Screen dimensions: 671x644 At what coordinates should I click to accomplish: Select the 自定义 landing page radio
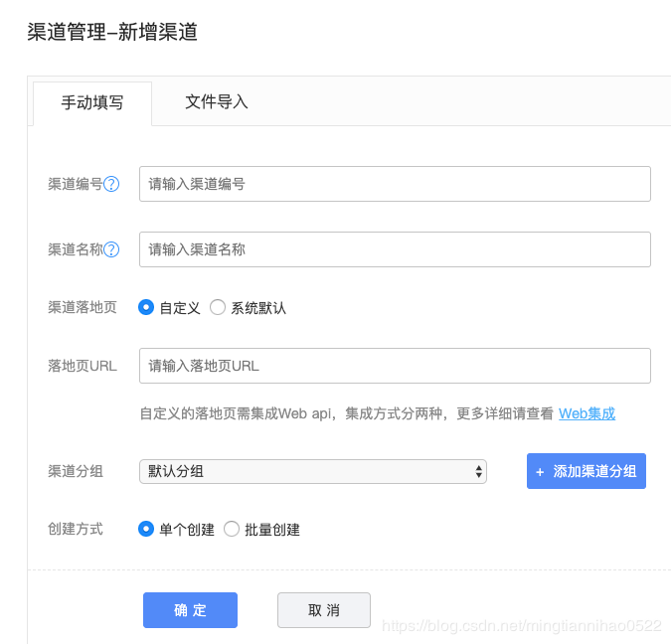(x=146, y=307)
